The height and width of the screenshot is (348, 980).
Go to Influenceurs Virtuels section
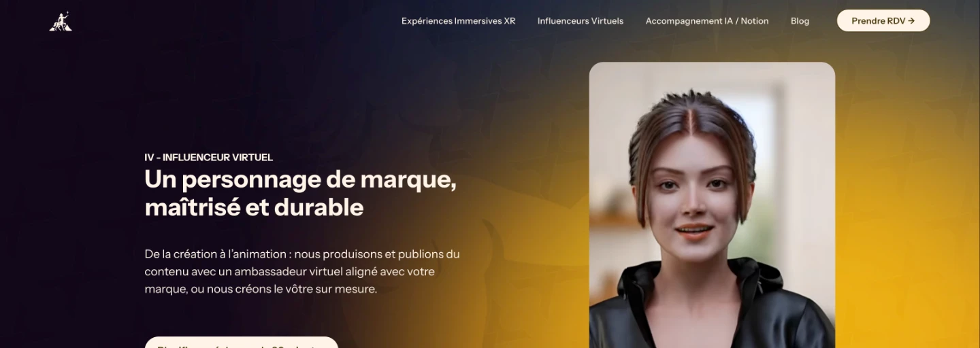580,21
